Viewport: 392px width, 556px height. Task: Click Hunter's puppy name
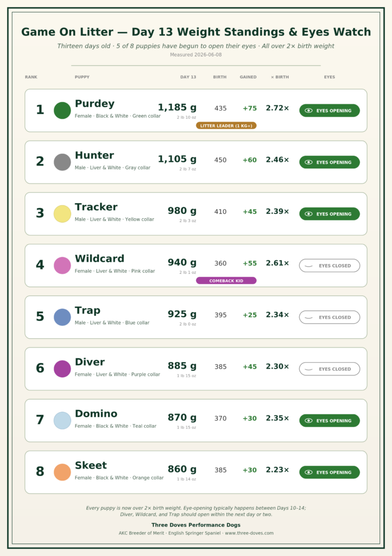[94, 155]
